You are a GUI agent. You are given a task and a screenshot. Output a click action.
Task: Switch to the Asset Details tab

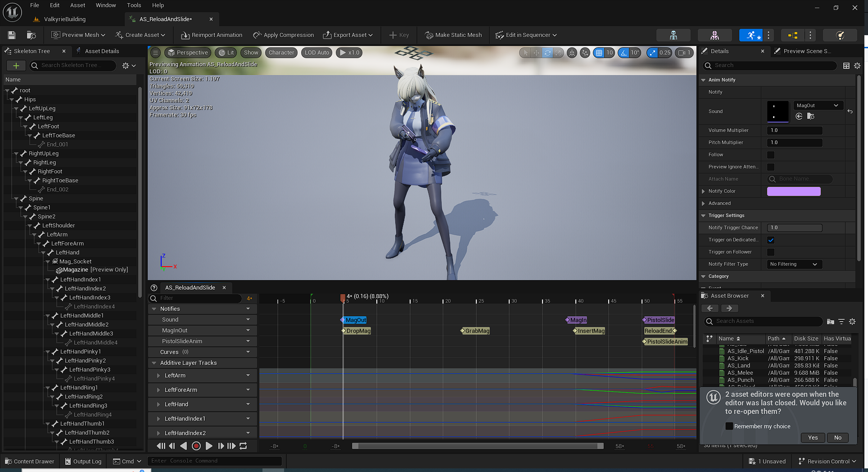[x=102, y=51]
